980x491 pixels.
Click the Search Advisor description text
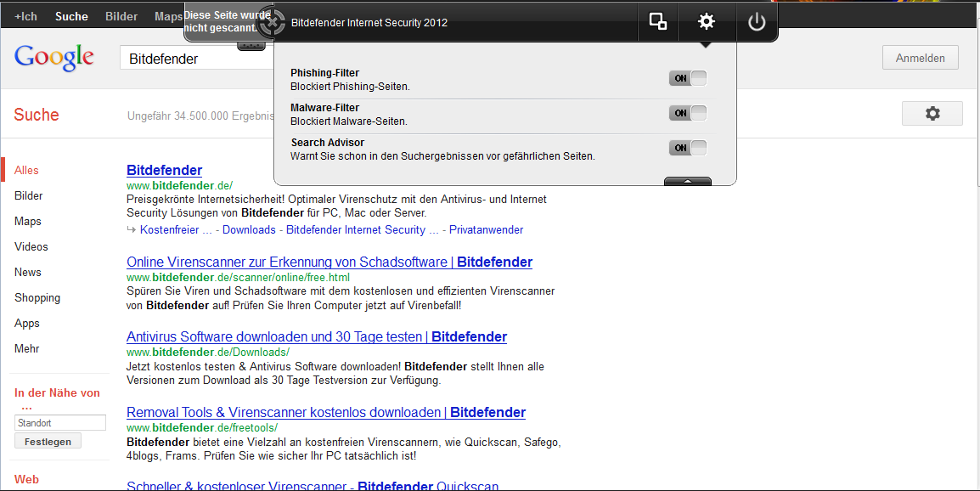[442, 155]
